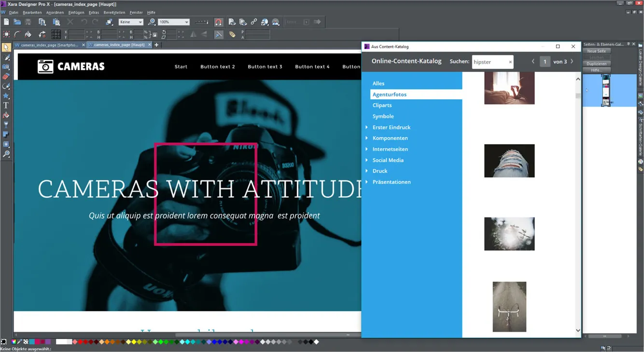Click the price tag Names icon

232,34
